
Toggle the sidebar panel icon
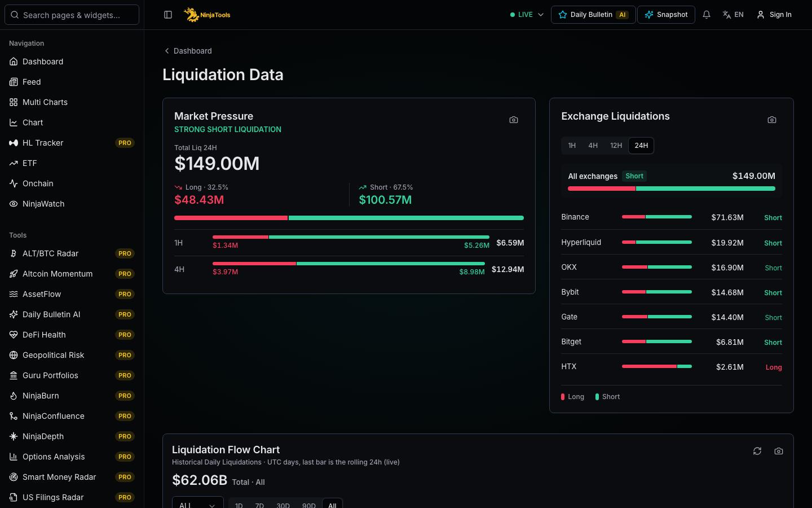168,15
